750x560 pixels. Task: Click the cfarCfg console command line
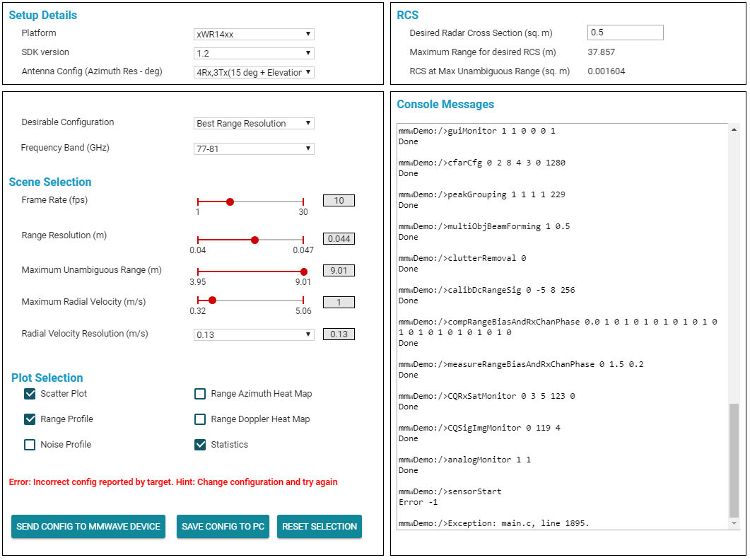(481, 163)
